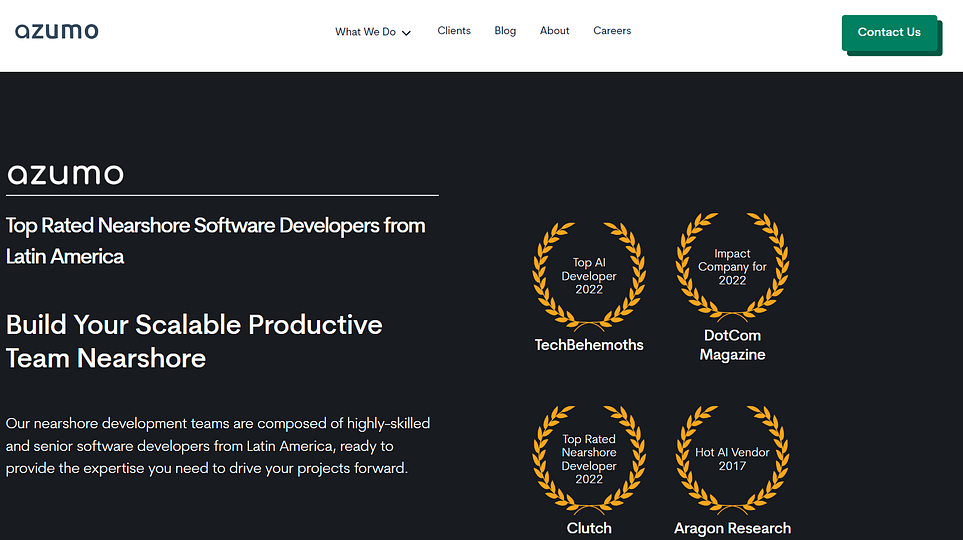The height and width of the screenshot is (540, 963).
Task: Click the Contact Us button
Action: click(889, 33)
